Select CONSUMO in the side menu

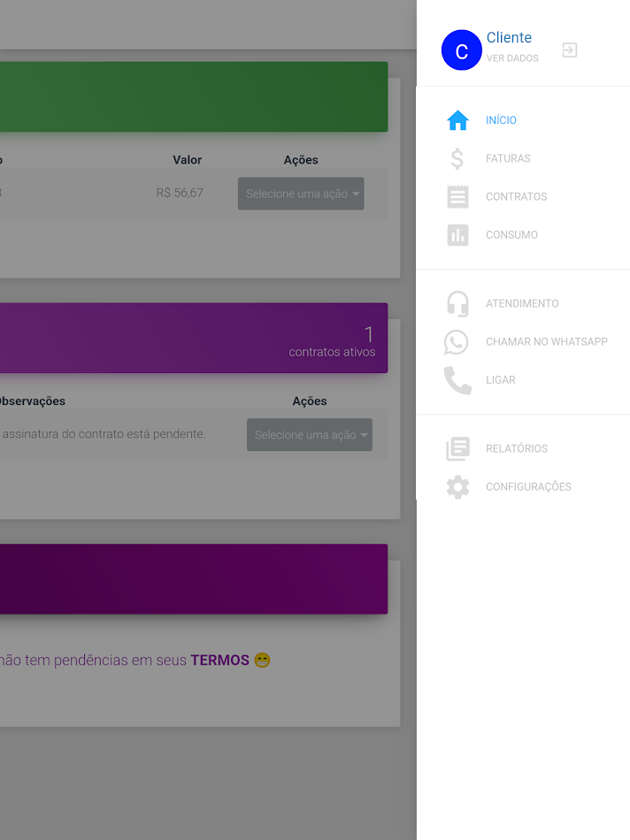point(511,234)
